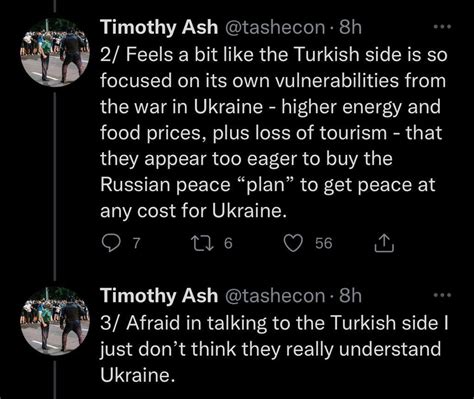
Task: Open the three-dot more menu on tweet 3/
Action: coord(442,295)
